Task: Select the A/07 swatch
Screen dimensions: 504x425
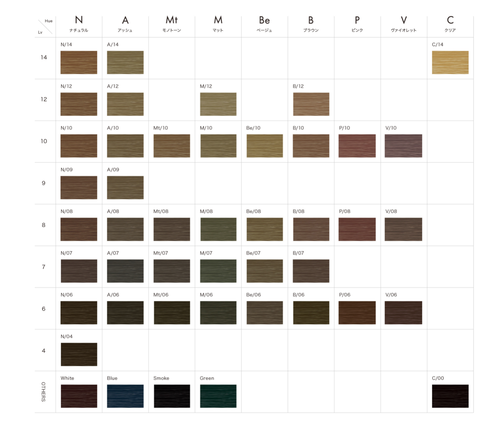Action: (125, 271)
